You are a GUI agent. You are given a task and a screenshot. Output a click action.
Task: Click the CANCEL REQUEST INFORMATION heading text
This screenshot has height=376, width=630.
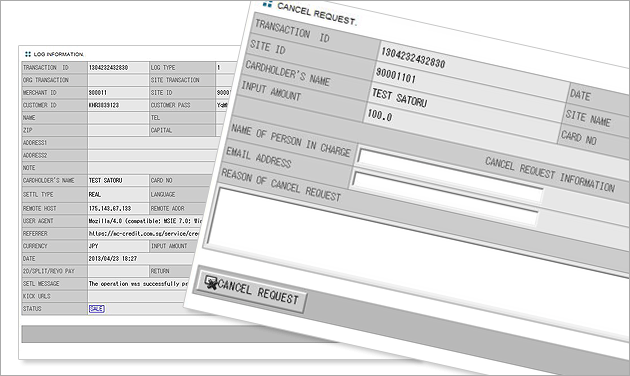point(550,175)
